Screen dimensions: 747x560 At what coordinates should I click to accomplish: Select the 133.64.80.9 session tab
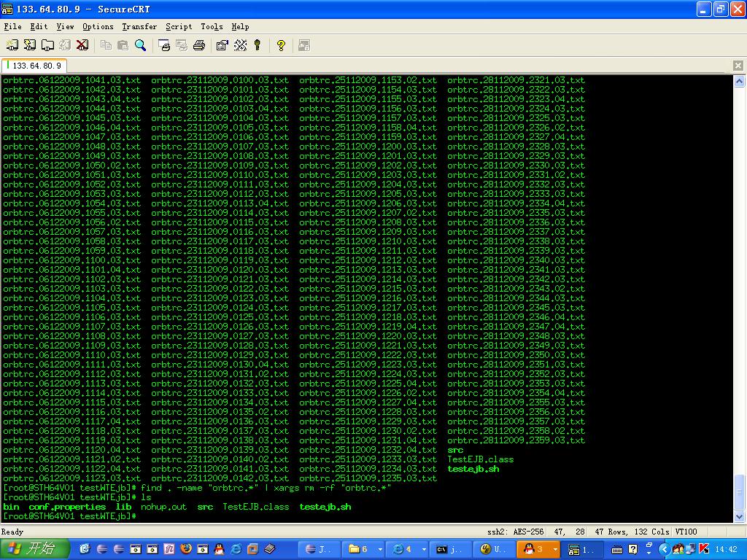coord(34,64)
